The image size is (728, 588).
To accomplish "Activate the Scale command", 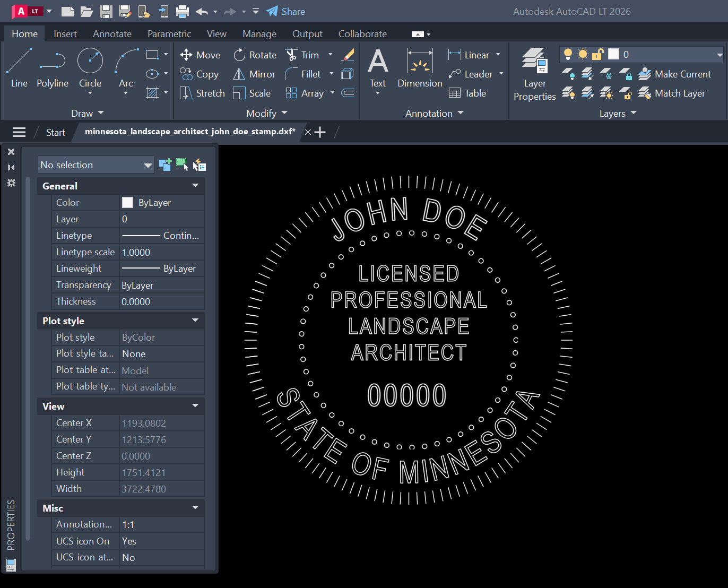I will point(252,93).
